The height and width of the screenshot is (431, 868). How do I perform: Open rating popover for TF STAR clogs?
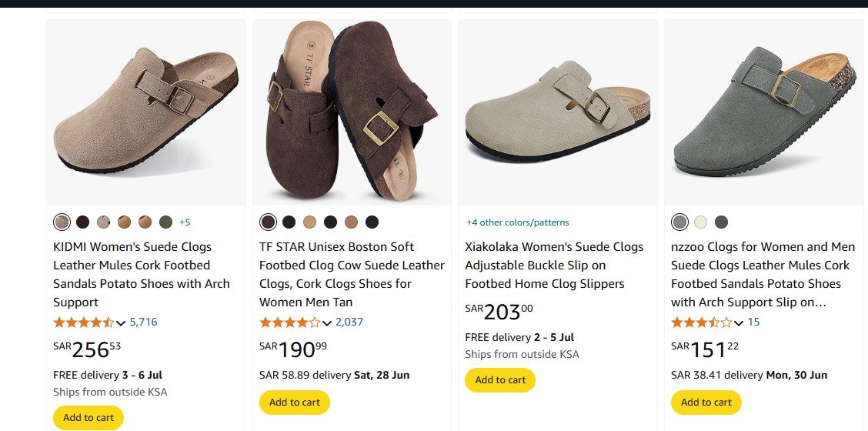pos(327,322)
